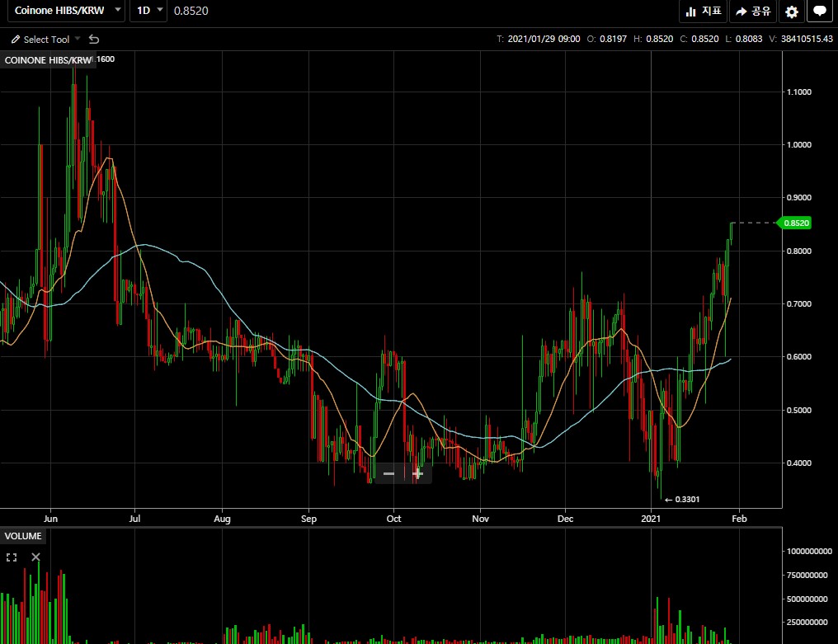Screen dimensions: 838x644
Task: Click the 0.5000 price axis label
Action: click(x=799, y=411)
